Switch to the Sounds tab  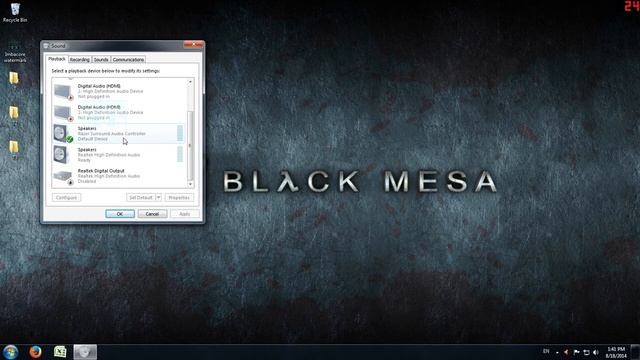(x=101, y=60)
